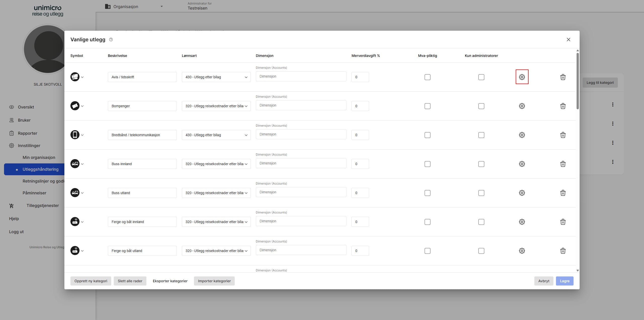Screen dimensions: 644x320
Task: Open symbol chooser chevron for Buss innland
Action: pos(82,164)
